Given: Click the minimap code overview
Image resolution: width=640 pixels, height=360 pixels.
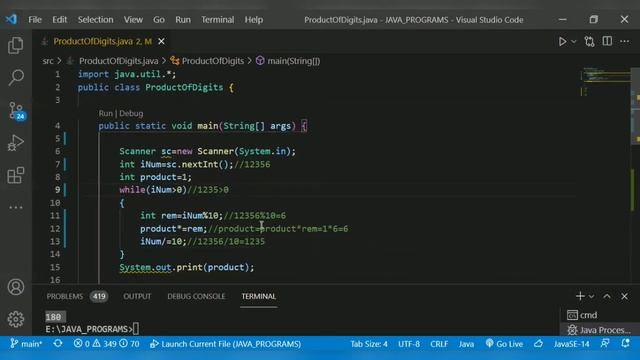Looking at the screenshot, I should click(x=606, y=82).
